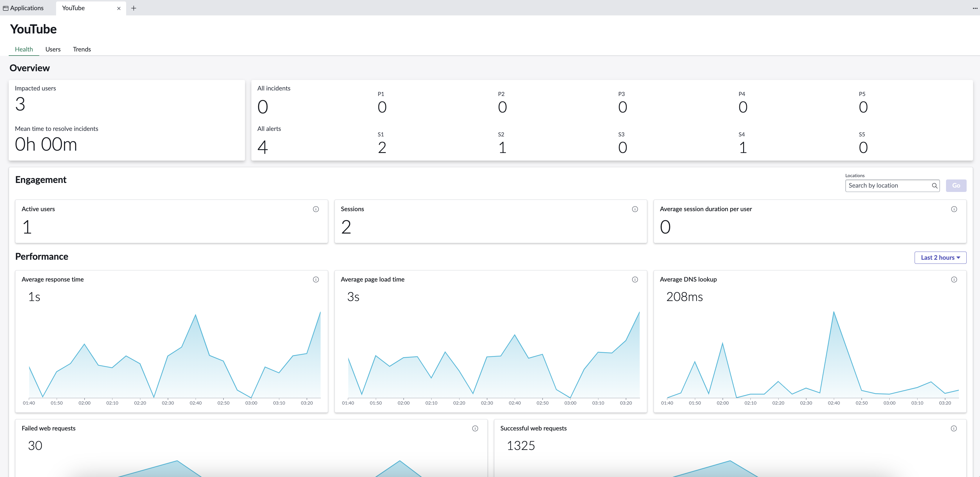Open info icon for Sessions card
This screenshot has height=477, width=980.
coord(635,209)
